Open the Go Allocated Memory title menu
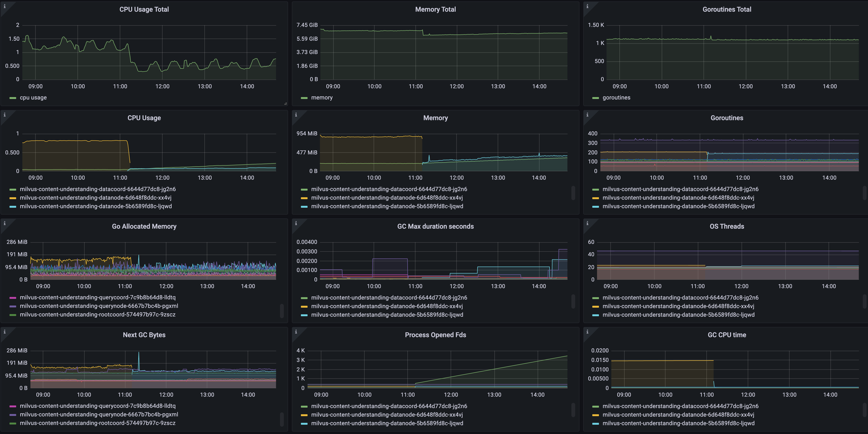 coord(144,227)
